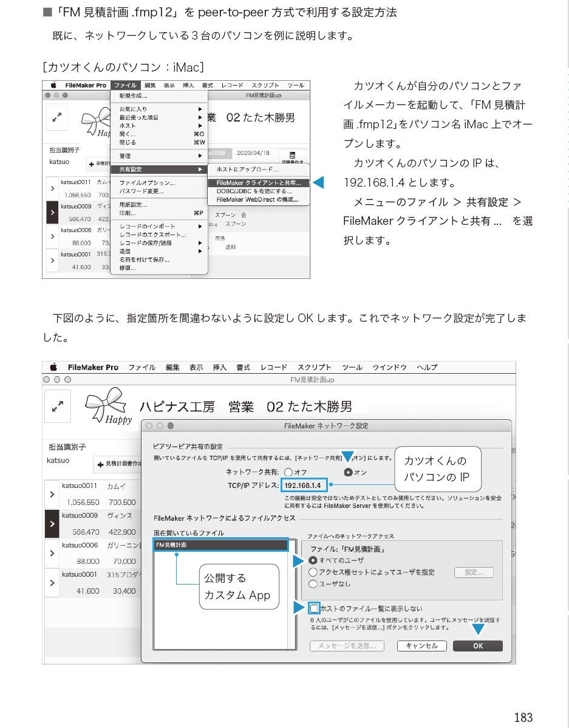Select FM見積計画 in the open files list

pos(221,545)
